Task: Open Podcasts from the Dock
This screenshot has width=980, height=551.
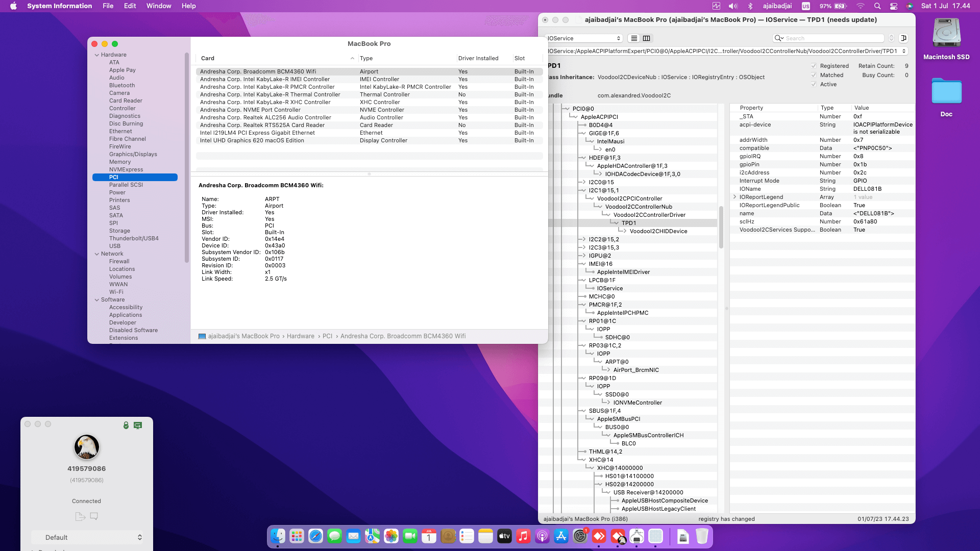Action: pos(542,536)
